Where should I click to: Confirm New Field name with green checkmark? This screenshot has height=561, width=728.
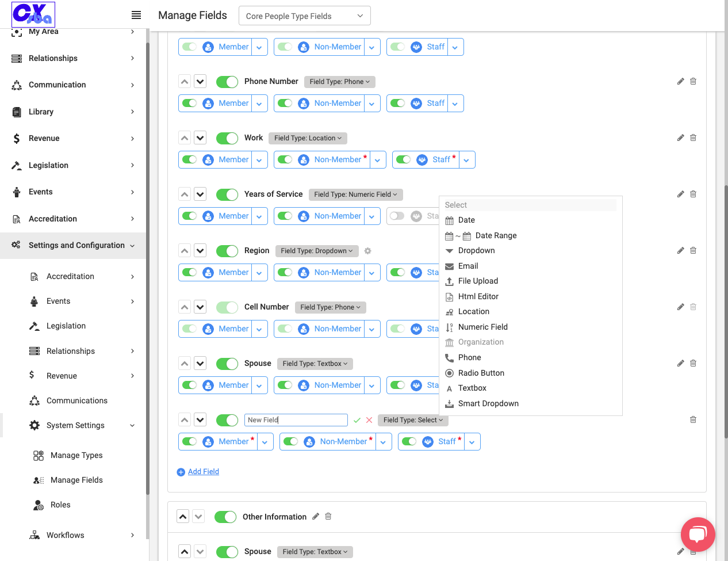click(x=357, y=420)
